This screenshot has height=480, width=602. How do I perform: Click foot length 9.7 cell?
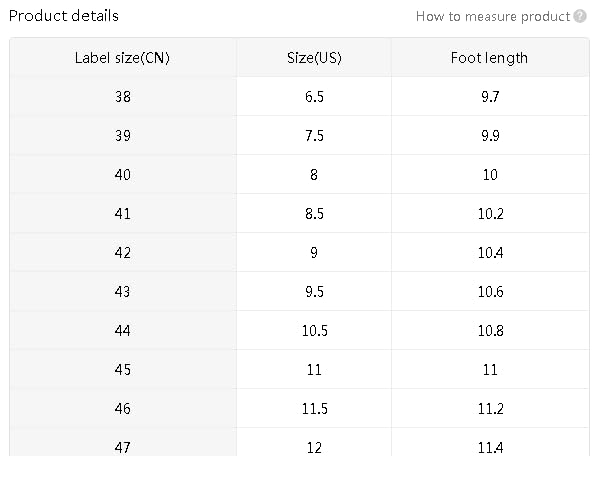click(x=490, y=97)
